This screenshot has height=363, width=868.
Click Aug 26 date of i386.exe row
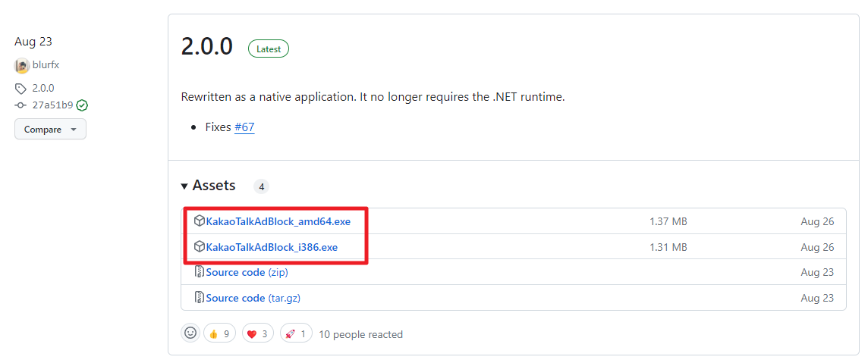[817, 247]
